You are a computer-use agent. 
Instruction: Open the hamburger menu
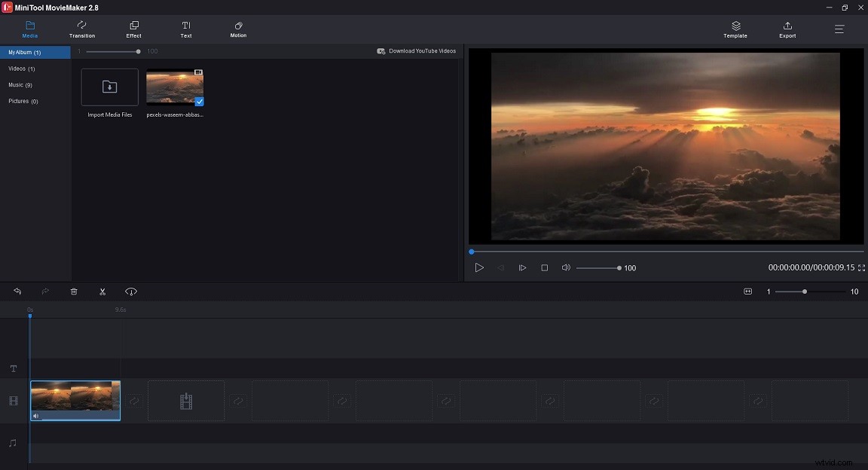839,30
